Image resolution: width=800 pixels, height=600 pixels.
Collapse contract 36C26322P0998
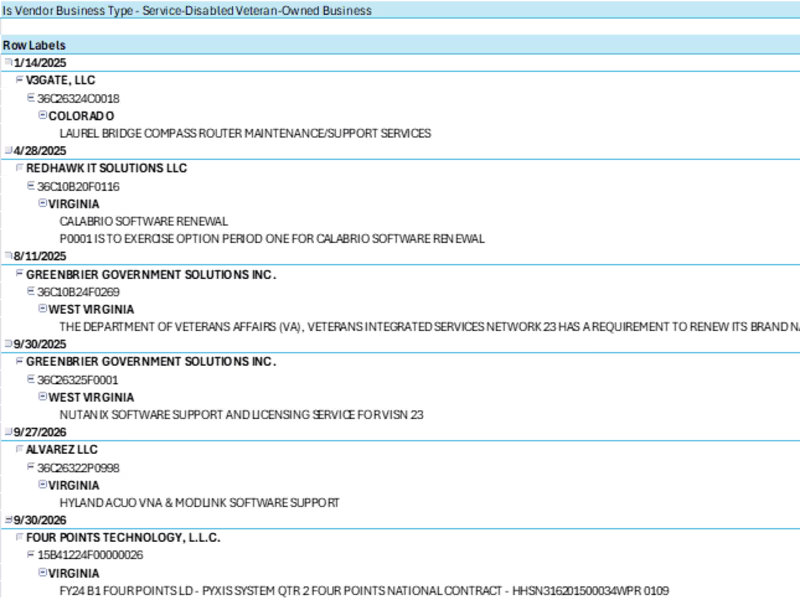pyautogui.click(x=31, y=467)
